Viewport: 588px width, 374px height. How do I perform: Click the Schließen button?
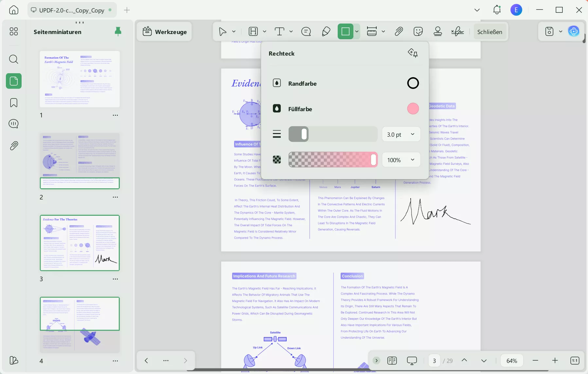pos(490,32)
